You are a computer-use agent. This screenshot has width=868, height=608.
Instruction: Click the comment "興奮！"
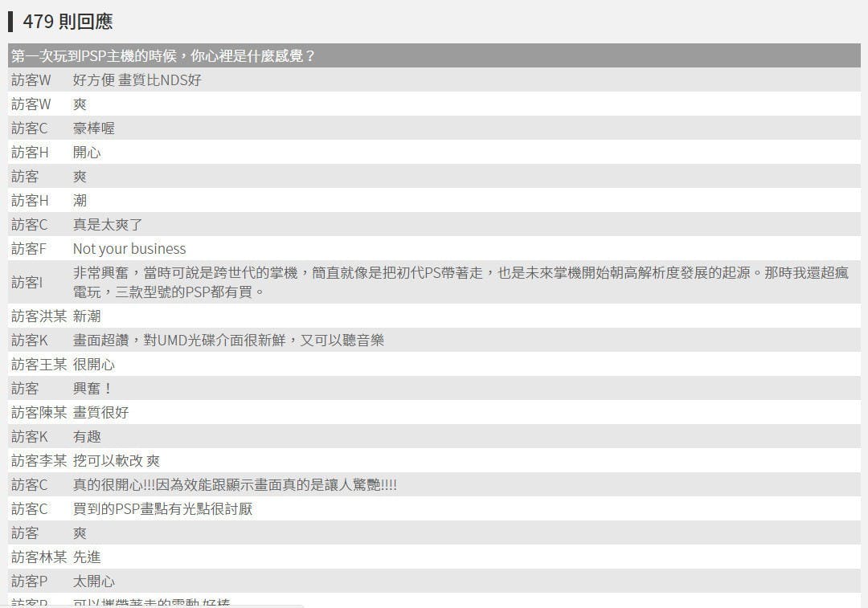[92, 389]
